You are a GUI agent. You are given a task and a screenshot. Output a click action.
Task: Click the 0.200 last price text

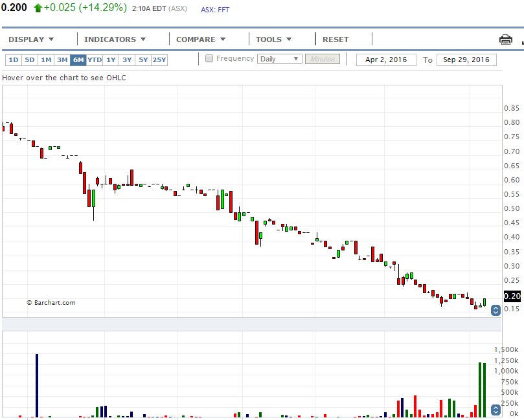tap(14, 7)
